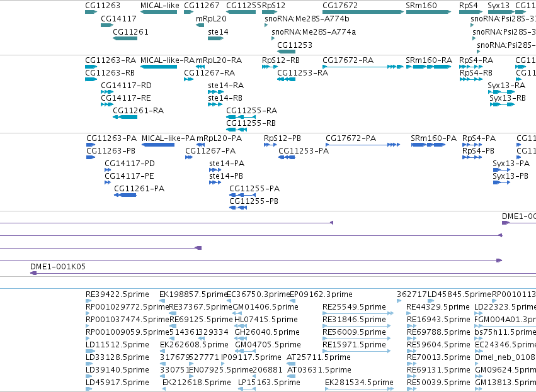Screen dimensions: 536x392
Task: Click protein RpS4-PA
Action: 479,138
